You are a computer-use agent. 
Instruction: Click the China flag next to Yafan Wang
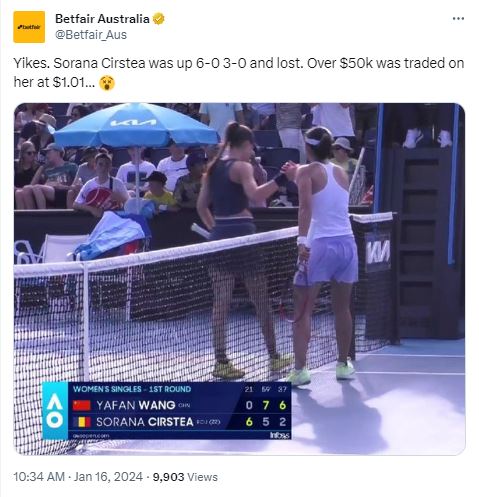82,405
